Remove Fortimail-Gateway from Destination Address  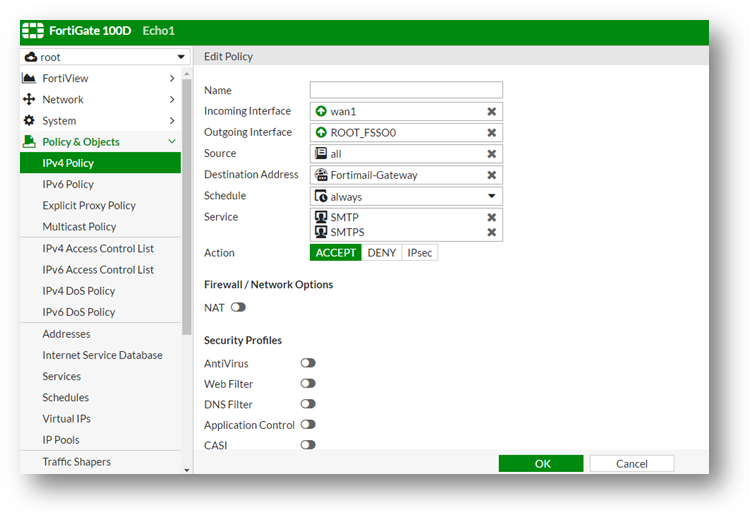click(x=491, y=175)
